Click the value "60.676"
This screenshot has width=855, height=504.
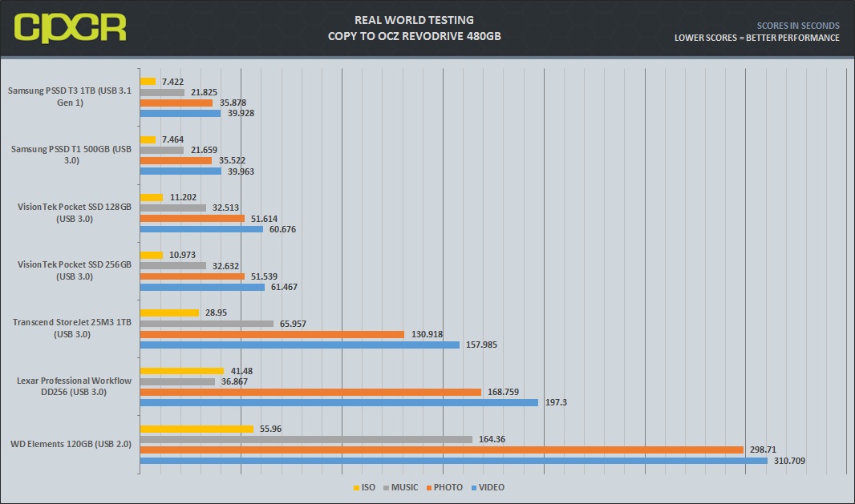coord(283,229)
